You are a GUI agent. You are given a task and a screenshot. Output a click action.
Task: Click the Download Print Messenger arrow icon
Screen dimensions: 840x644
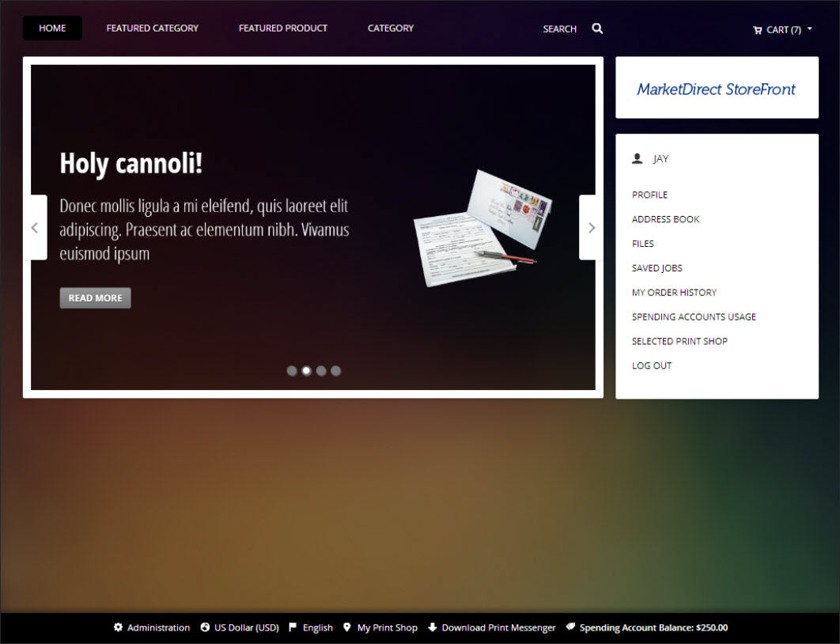(x=432, y=627)
